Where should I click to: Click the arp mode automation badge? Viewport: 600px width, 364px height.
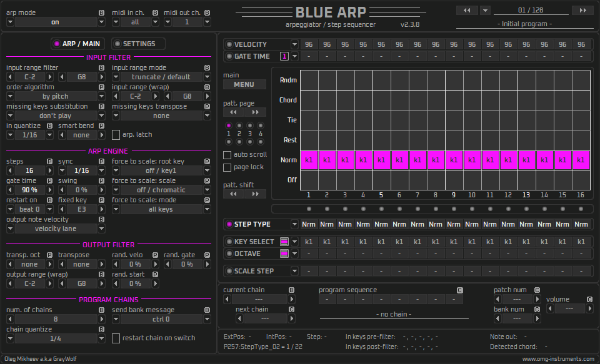point(101,12)
